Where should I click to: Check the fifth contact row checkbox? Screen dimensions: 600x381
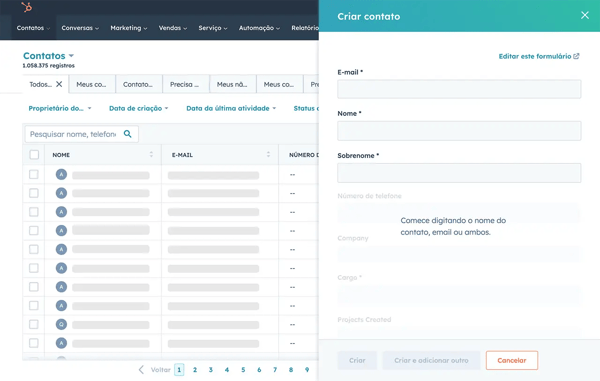(34, 249)
